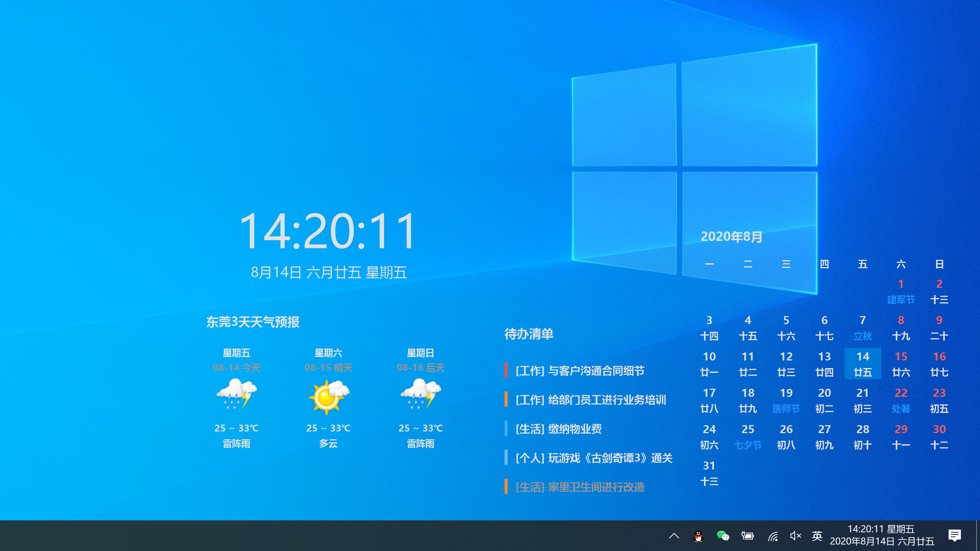Image resolution: width=980 pixels, height=551 pixels.
Task: Open the WeChat tray icon
Action: (x=723, y=536)
